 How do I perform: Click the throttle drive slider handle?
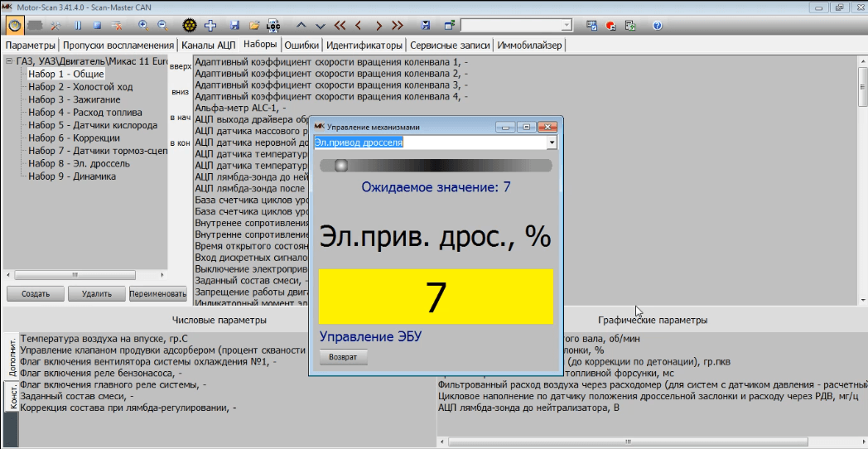pos(340,166)
